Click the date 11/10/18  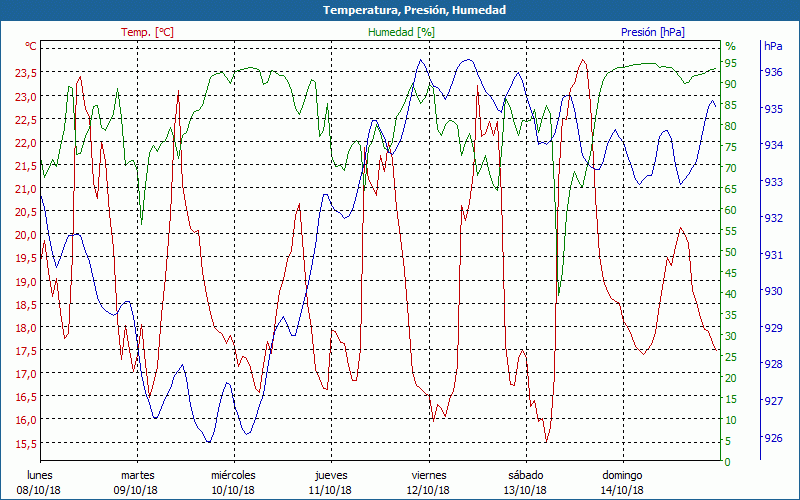click(x=330, y=490)
